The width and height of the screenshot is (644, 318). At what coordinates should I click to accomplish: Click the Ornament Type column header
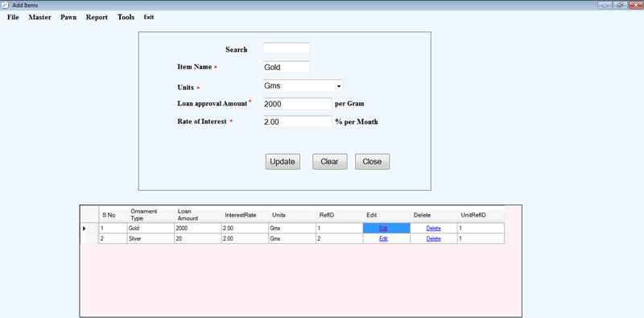(151, 215)
